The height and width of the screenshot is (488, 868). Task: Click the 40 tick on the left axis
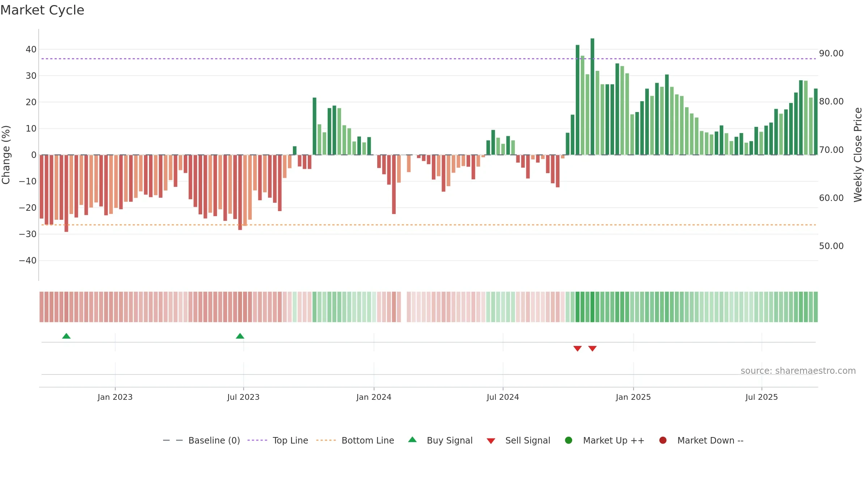pyautogui.click(x=31, y=50)
